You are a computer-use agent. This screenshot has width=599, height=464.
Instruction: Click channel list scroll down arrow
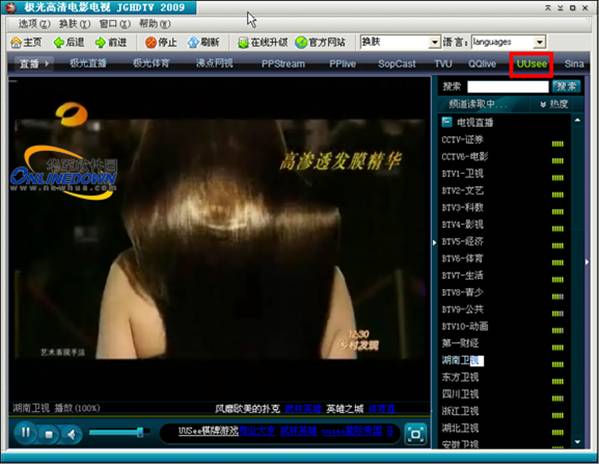pos(577,442)
